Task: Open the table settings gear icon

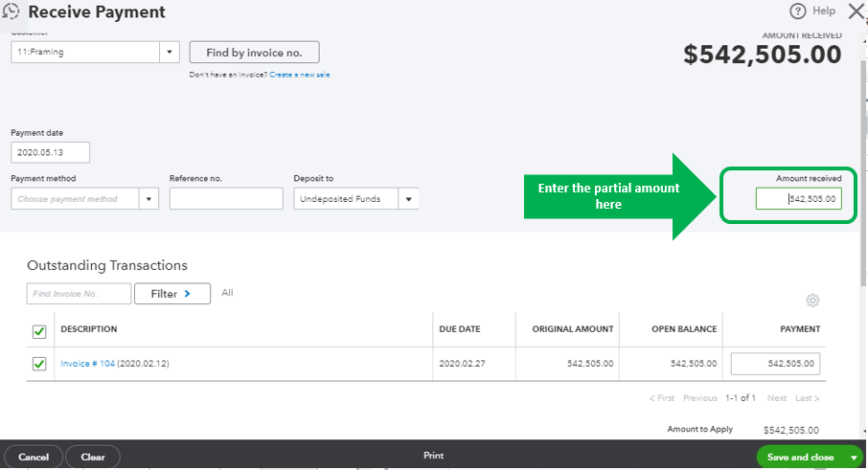Action: coord(812,301)
